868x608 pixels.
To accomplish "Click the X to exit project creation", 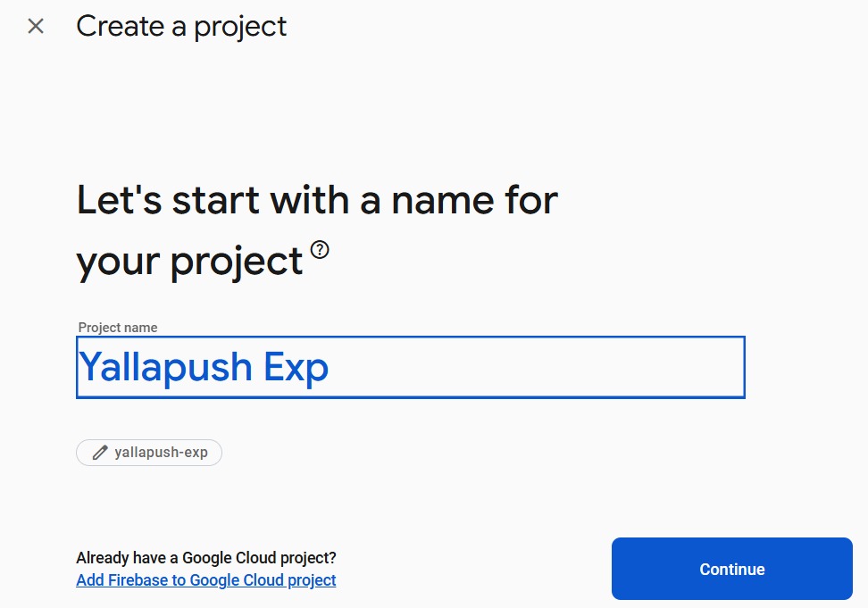I will pyautogui.click(x=35, y=26).
